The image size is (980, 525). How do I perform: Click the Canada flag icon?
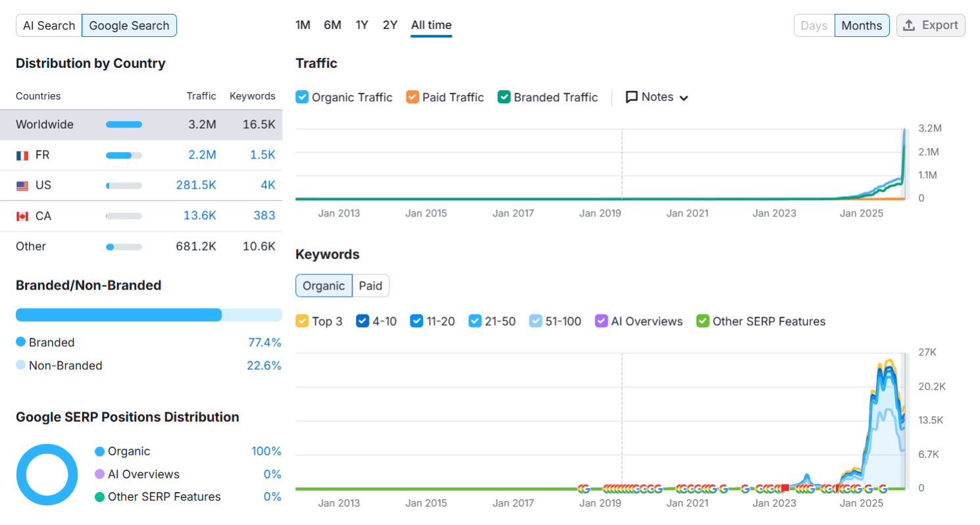point(22,216)
